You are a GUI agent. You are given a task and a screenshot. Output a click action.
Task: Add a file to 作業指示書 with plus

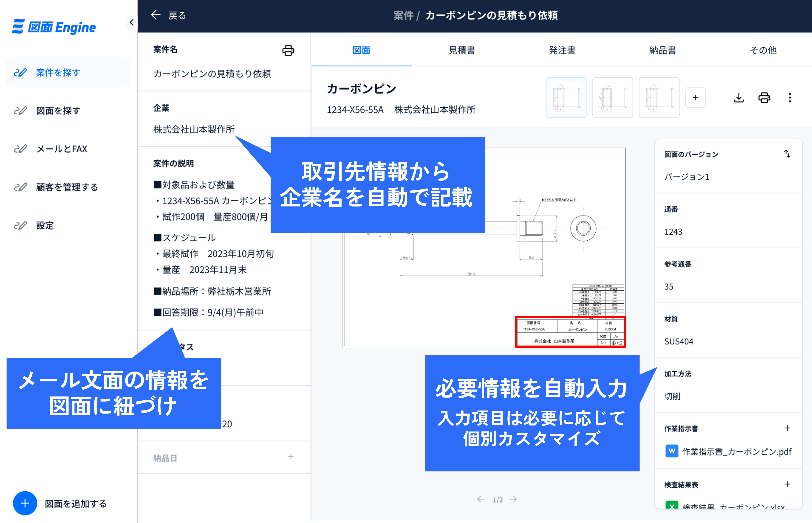tap(787, 428)
